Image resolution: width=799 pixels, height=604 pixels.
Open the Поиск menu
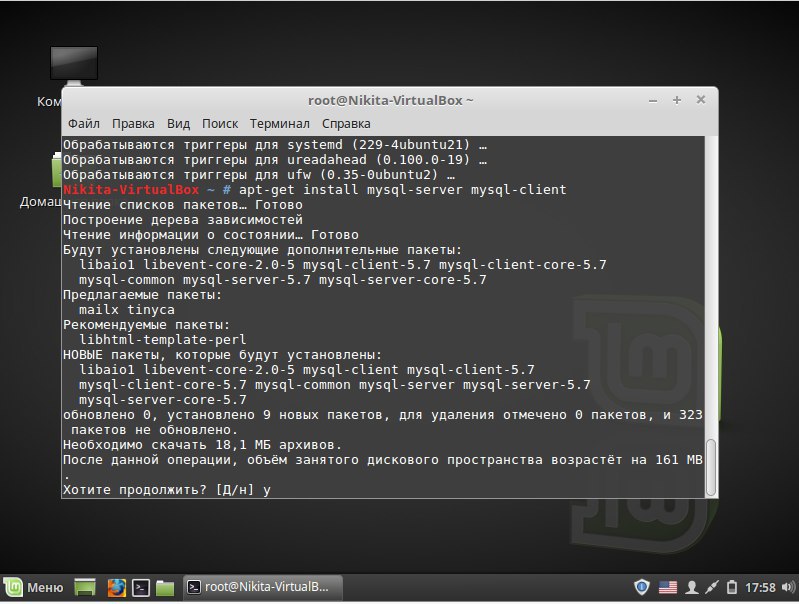tap(220, 124)
